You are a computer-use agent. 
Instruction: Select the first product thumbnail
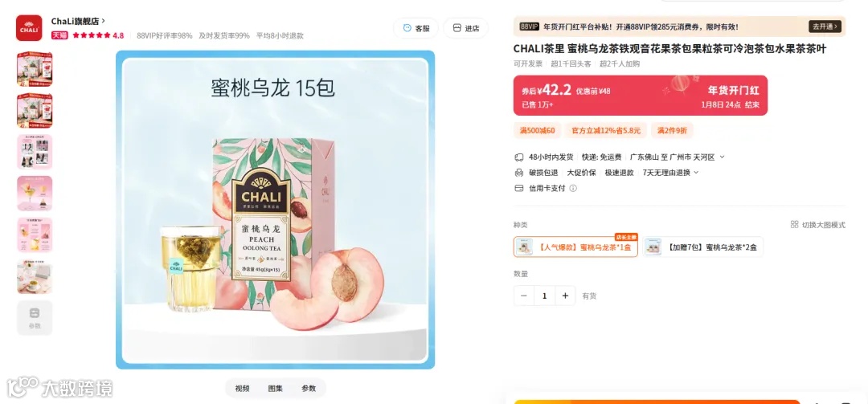[x=35, y=70]
